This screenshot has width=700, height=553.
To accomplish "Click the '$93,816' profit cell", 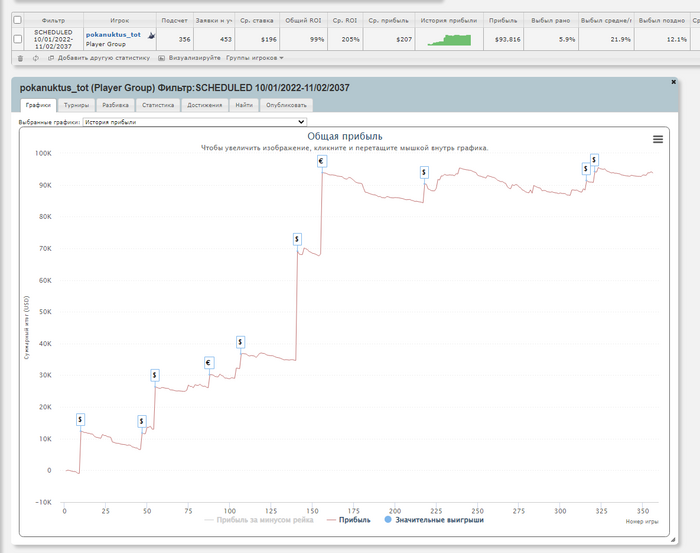I will pyautogui.click(x=503, y=39).
